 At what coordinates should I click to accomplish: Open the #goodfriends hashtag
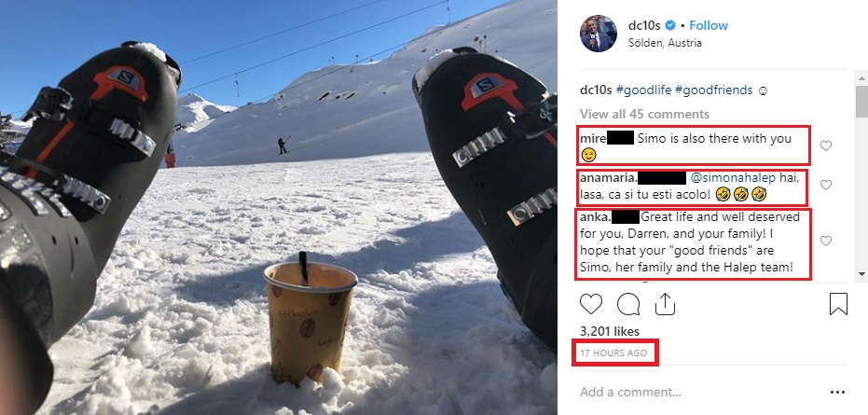[714, 90]
